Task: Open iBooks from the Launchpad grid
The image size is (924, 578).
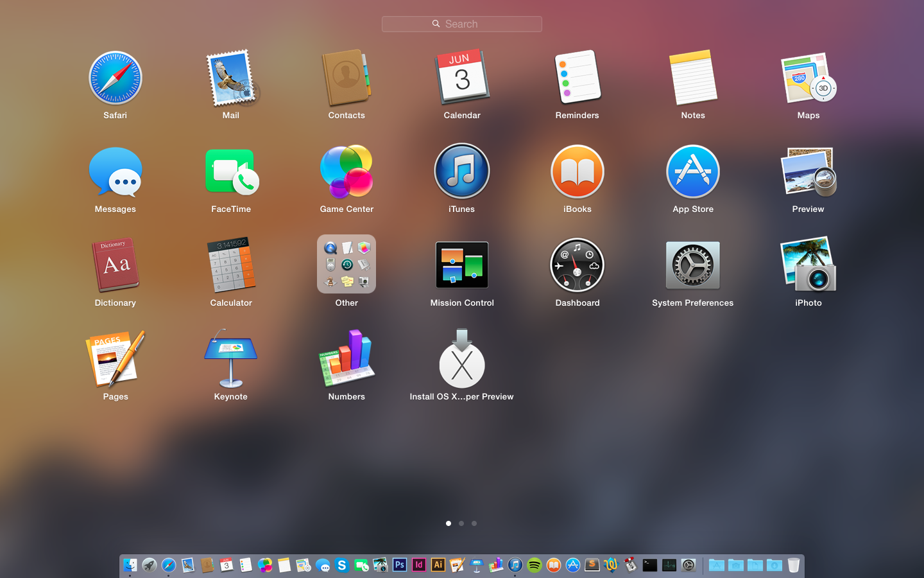Action: tap(577, 171)
